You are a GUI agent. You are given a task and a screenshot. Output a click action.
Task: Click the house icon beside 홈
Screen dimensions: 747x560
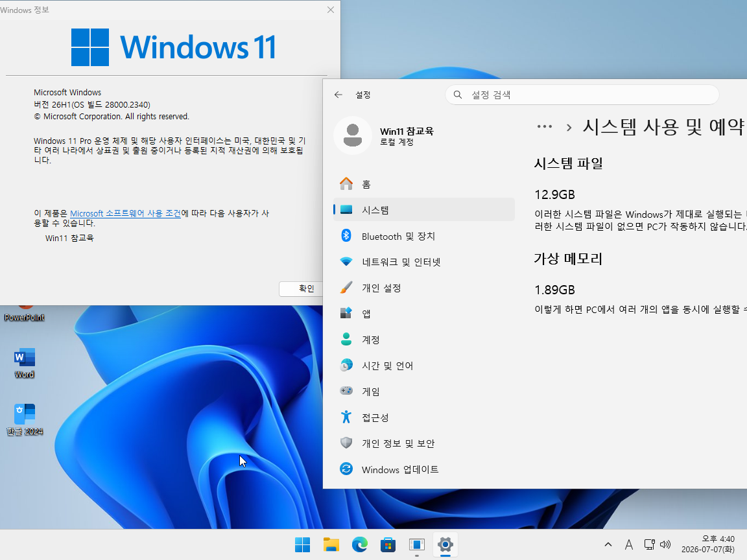tap(346, 184)
